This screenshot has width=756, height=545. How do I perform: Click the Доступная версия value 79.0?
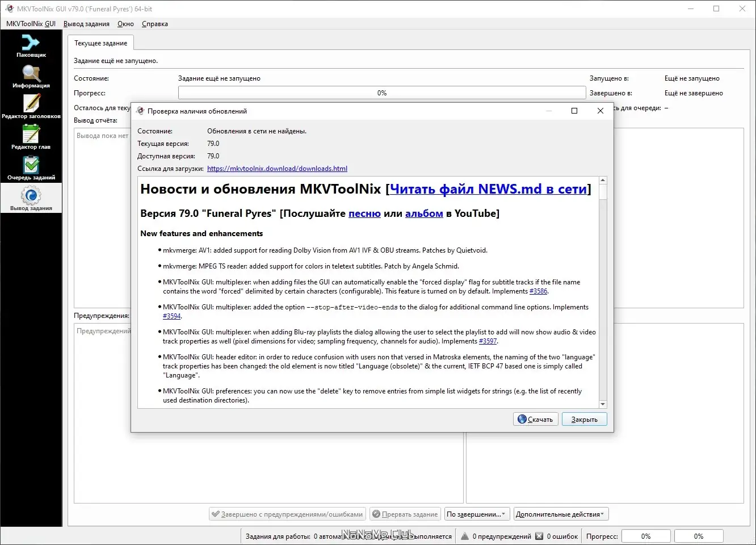click(213, 156)
